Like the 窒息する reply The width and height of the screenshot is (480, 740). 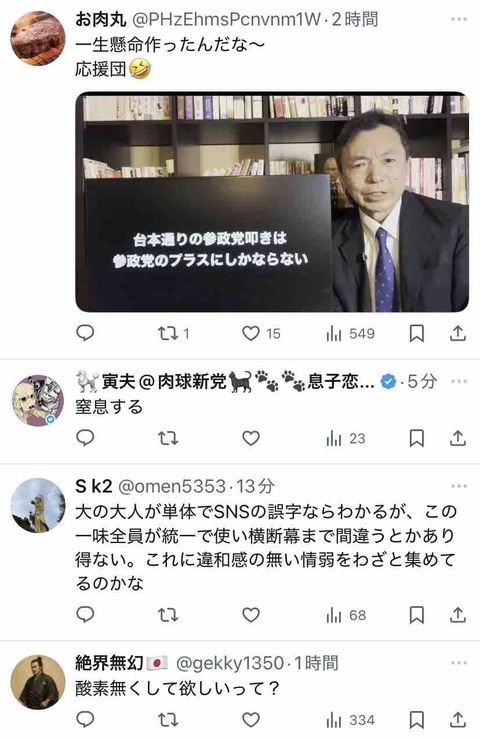251,438
